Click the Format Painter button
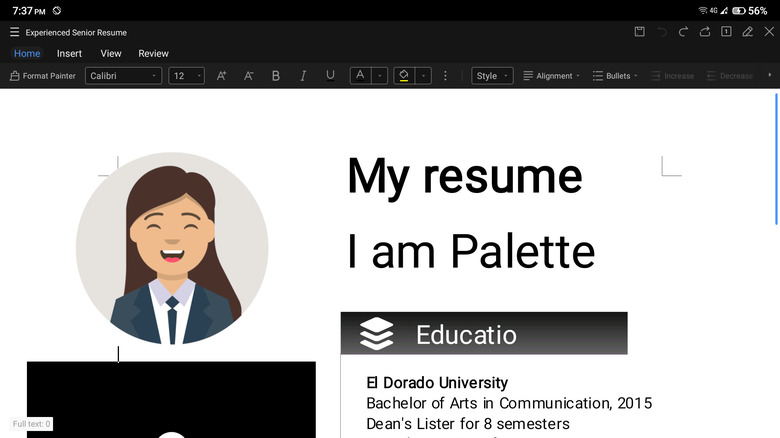 pos(42,76)
